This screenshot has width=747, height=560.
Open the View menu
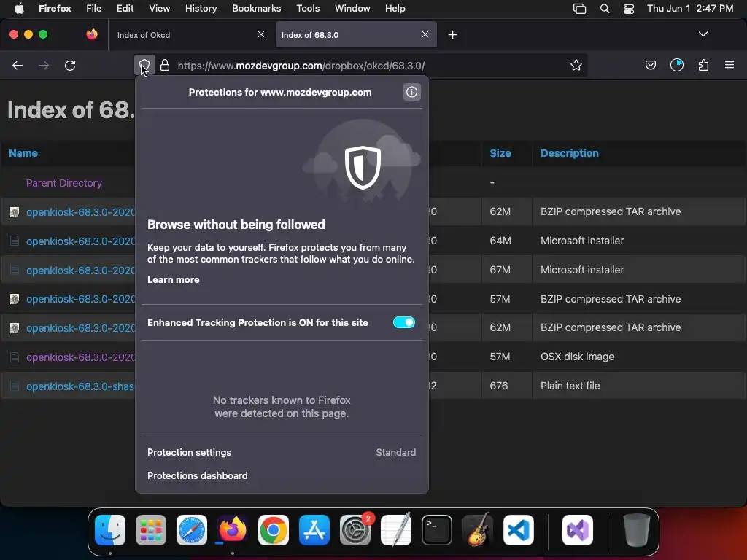coord(159,9)
